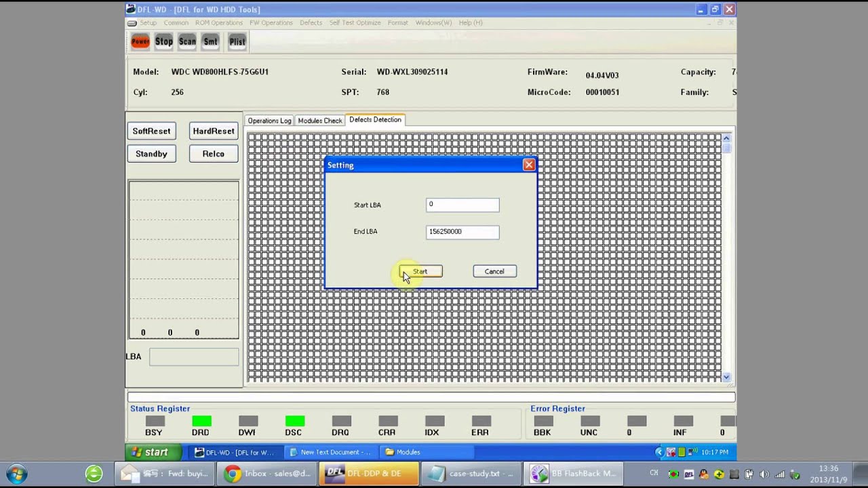Click the UNC error register indicator
This screenshot has width=868, height=488.
click(x=590, y=421)
